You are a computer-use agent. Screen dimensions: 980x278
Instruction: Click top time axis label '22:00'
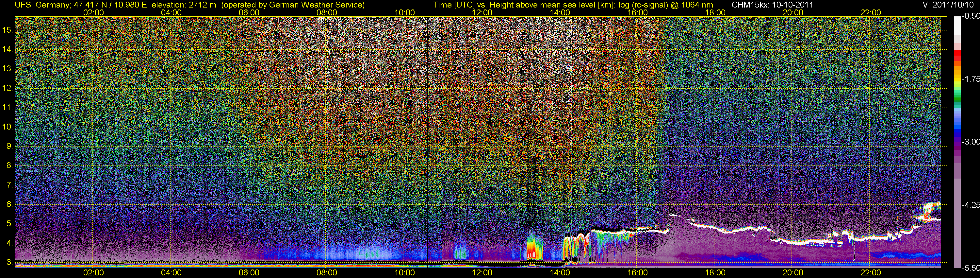(x=871, y=12)
